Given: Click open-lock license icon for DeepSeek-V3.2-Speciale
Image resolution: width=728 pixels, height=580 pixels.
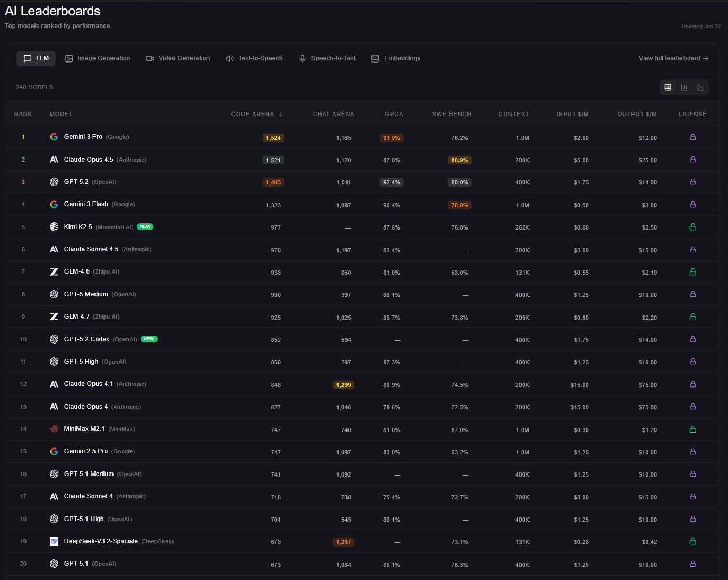Looking at the screenshot, I should (692, 541).
